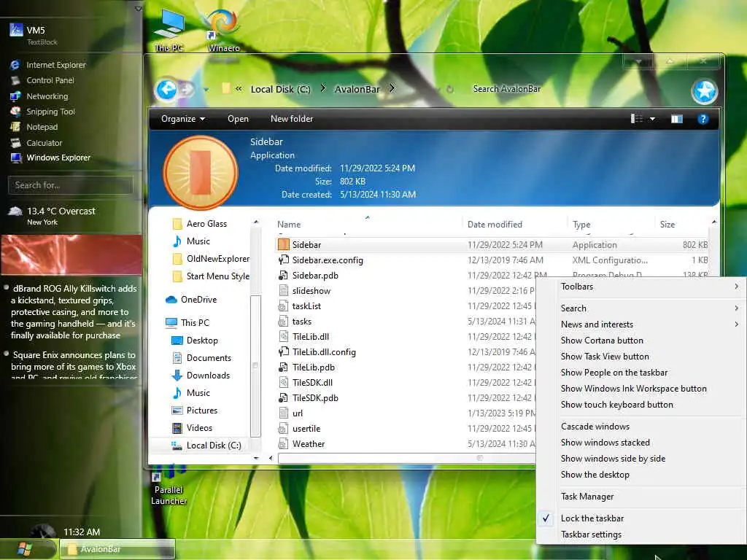Open the Organize dropdown menu
Image resolution: width=747 pixels, height=560 pixels.
(x=183, y=119)
